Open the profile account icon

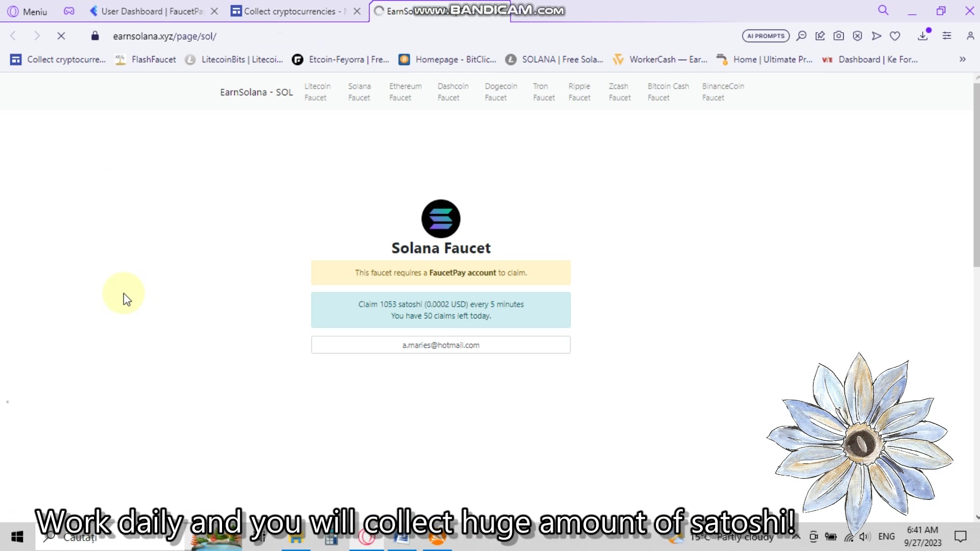[x=970, y=36]
